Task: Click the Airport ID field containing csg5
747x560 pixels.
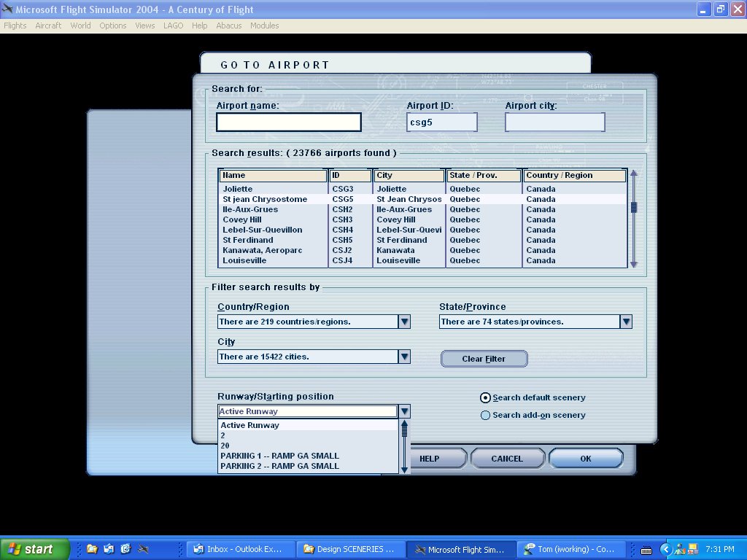Action: (441, 122)
